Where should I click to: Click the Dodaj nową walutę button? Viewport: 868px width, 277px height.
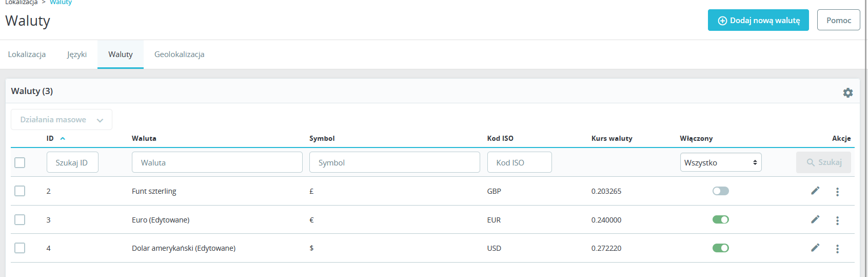[x=758, y=21]
